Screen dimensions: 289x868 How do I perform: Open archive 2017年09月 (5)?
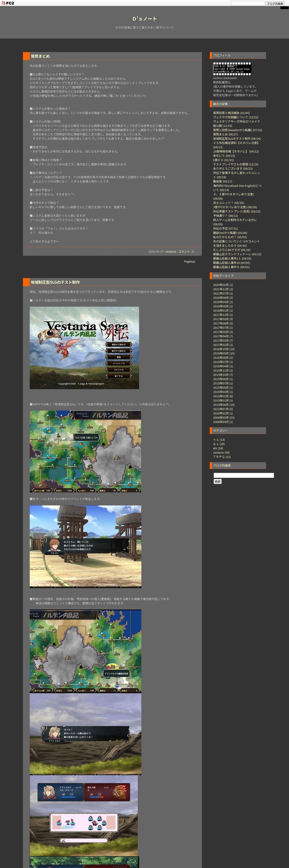click(x=223, y=319)
